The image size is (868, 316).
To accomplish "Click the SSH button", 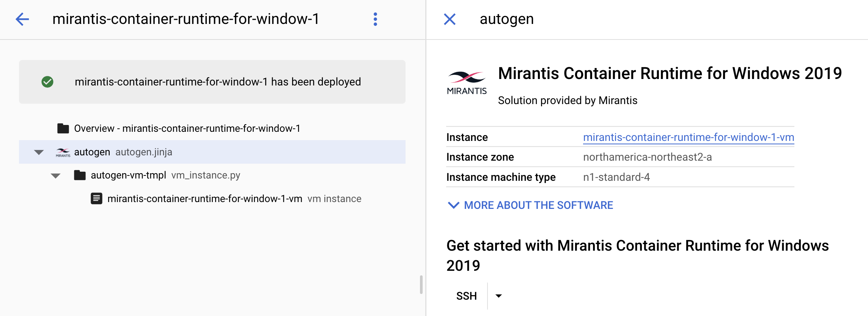I will [x=467, y=296].
